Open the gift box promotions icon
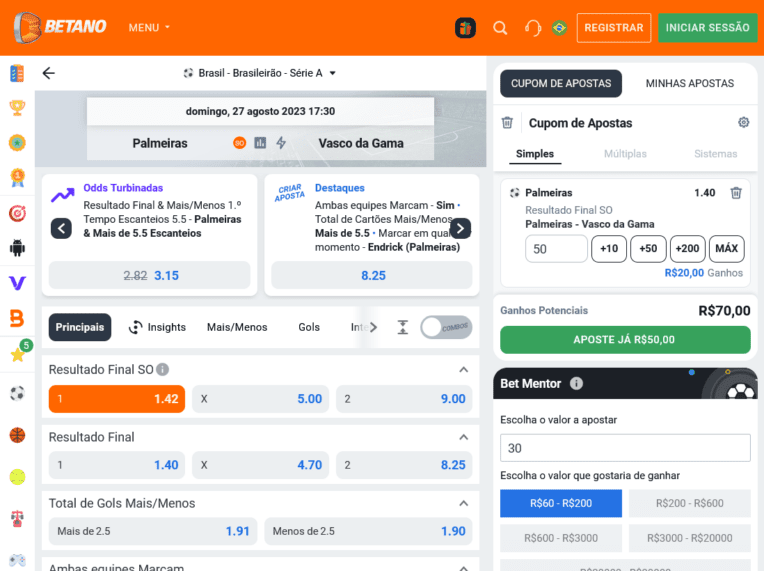Image resolution: width=764 pixels, height=571 pixels. pyautogui.click(x=465, y=28)
